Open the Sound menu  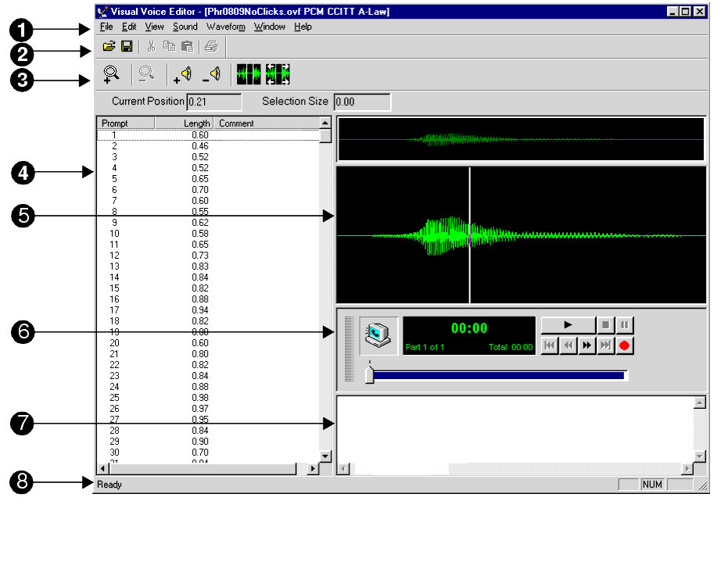point(185,27)
